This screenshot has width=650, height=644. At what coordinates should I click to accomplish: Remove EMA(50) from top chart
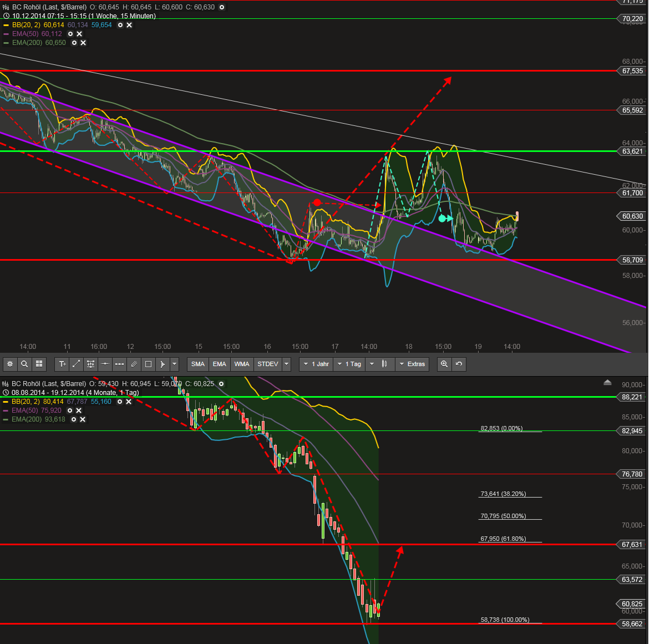click(80, 34)
